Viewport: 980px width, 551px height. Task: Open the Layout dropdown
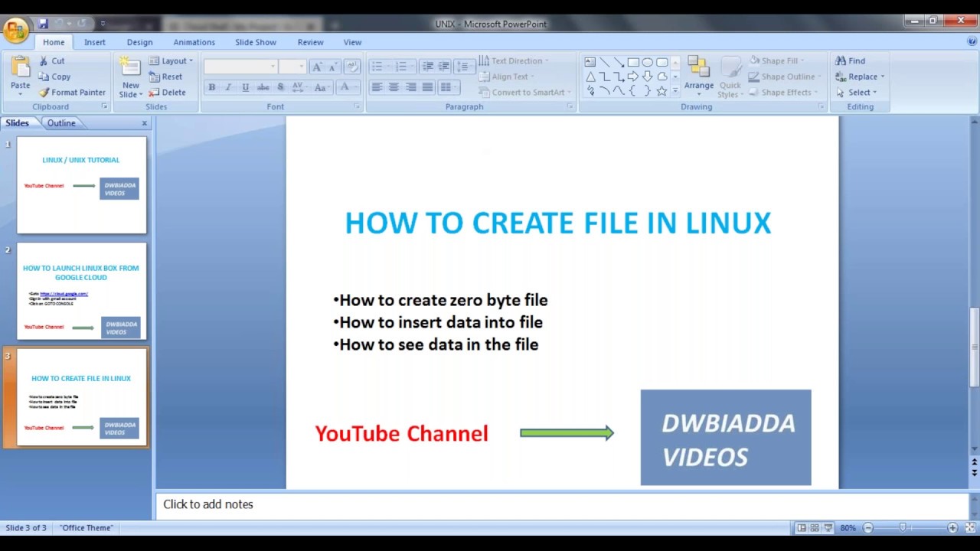pyautogui.click(x=171, y=60)
